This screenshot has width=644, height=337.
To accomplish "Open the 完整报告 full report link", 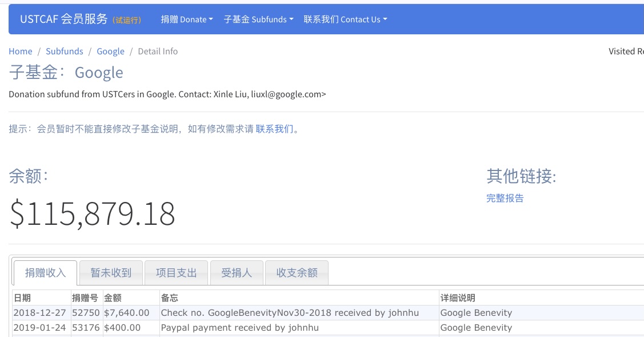I will [x=505, y=198].
